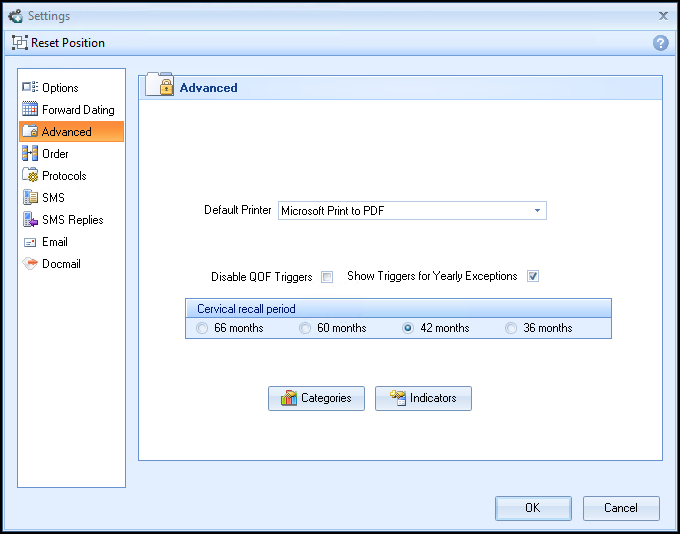Enable the Disable QOF Triggers checkbox
The image size is (680, 534).
point(327,277)
